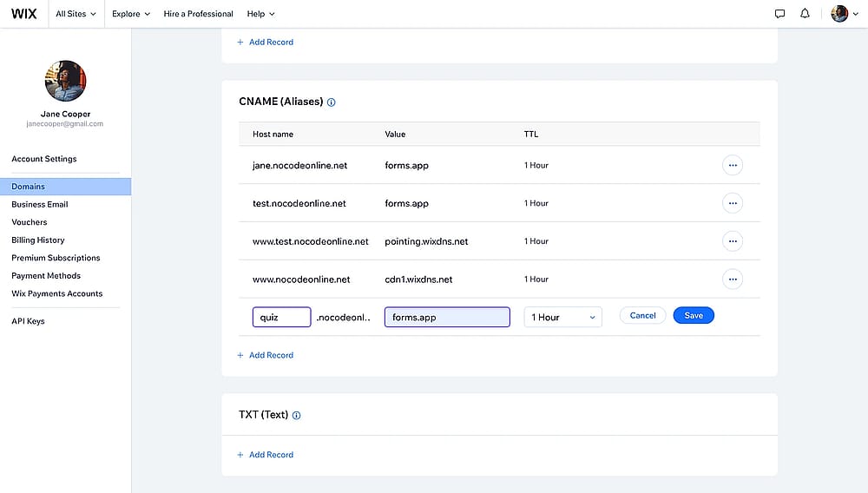Focus the value field containing forms.app
The width and height of the screenshot is (868, 493).
point(447,317)
